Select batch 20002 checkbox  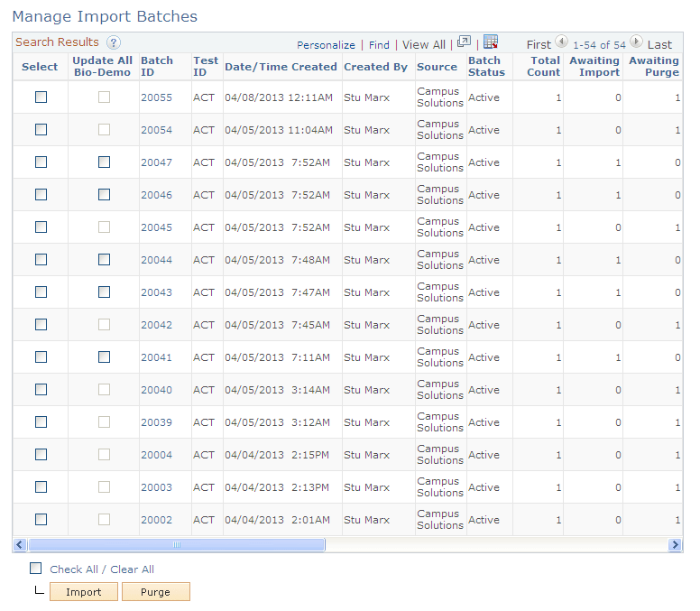coord(41,520)
